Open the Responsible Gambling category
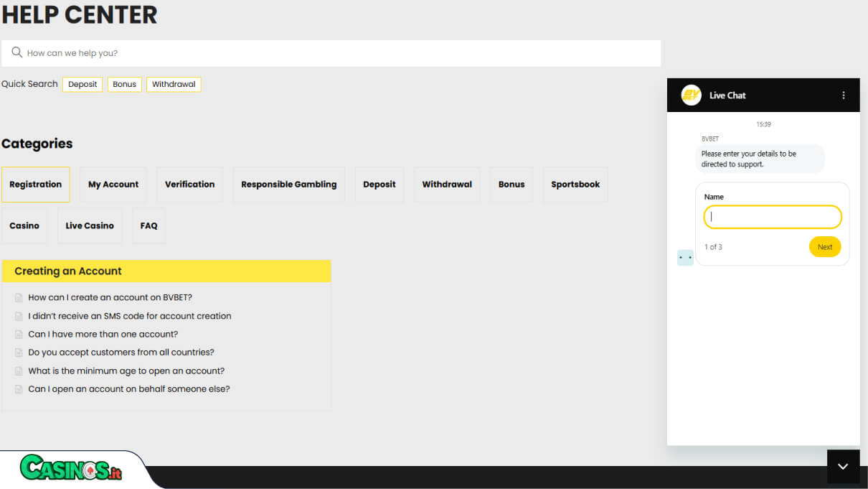Screen dimensions: 868x489 289,185
